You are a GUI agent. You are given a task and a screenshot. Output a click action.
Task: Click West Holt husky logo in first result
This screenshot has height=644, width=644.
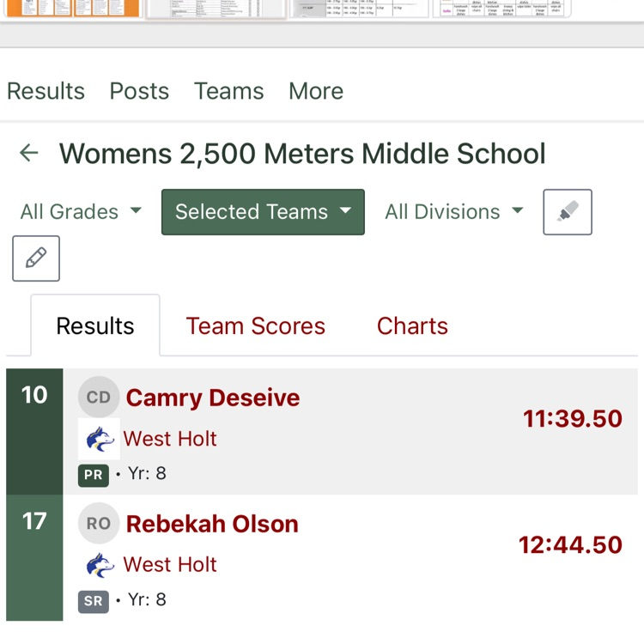[100, 439]
